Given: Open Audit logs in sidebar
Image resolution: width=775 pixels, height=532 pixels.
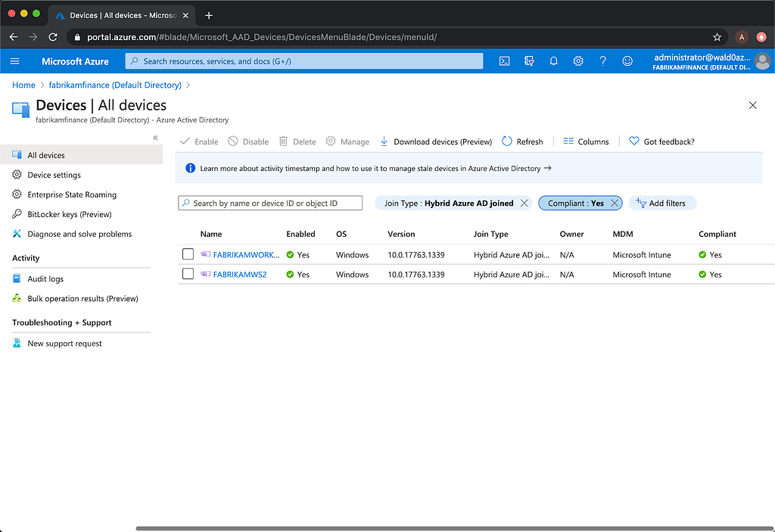Looking at the screenshot, I should [x=45, y=278].
